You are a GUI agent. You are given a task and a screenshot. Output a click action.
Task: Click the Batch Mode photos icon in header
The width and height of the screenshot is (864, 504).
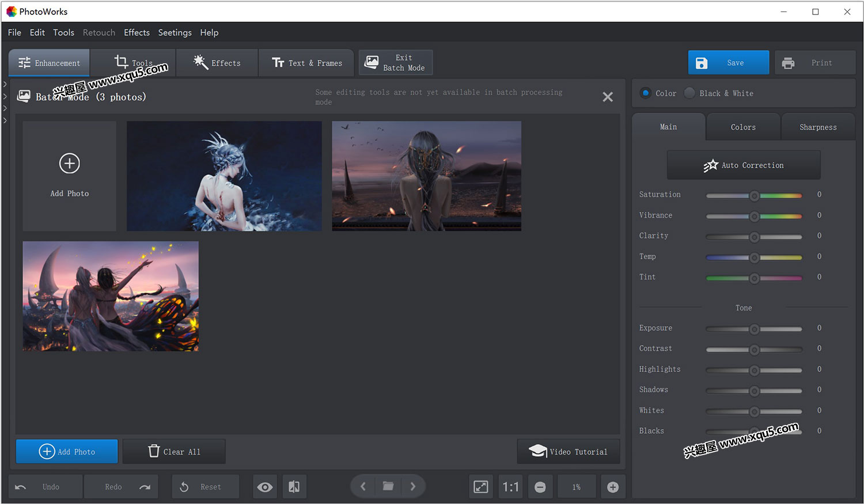coord(24,96)
